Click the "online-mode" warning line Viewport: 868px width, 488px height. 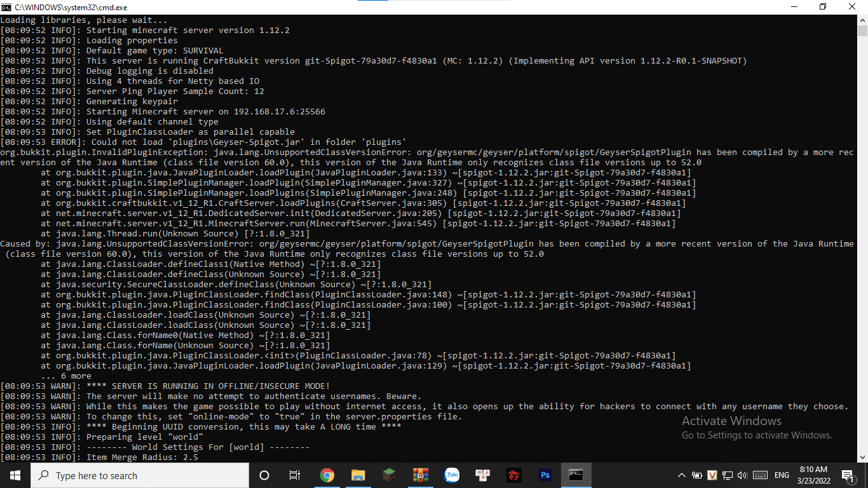tap(231, 417)
